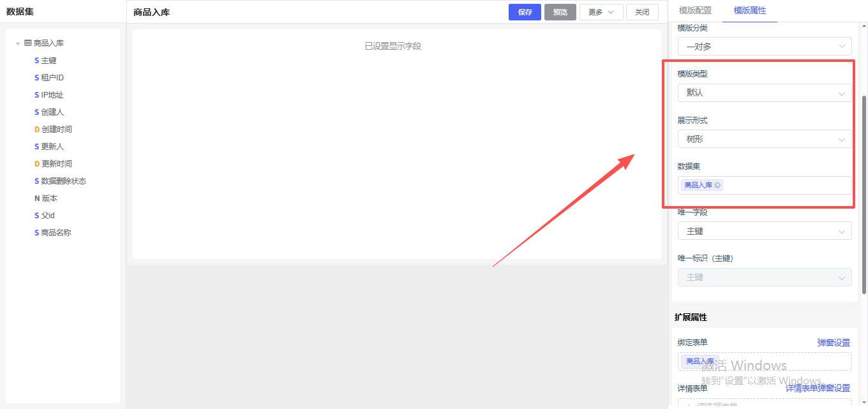The image size is (868, 409).
Task: Click the table icon beside 商品入库
Action: tap(27, 43)
